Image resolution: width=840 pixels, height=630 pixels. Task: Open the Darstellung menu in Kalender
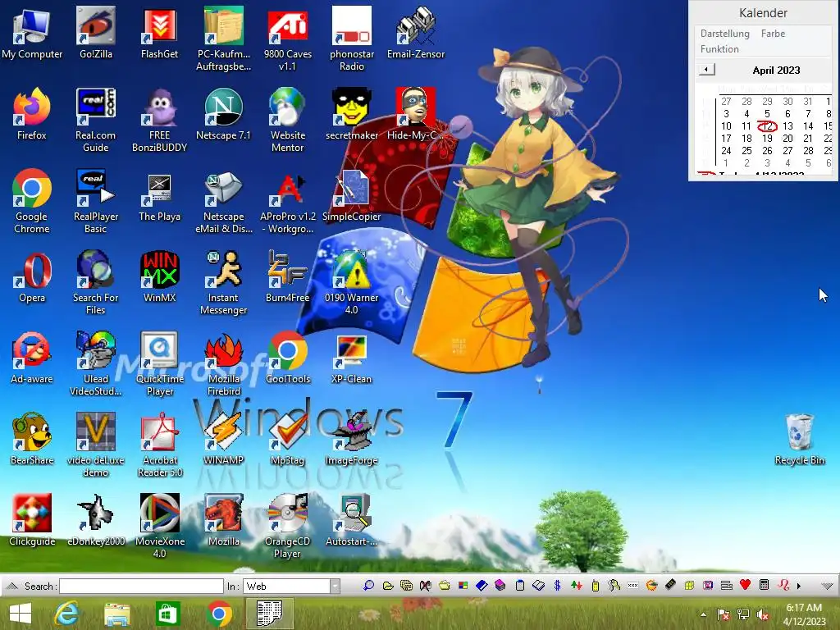(725, 33)
